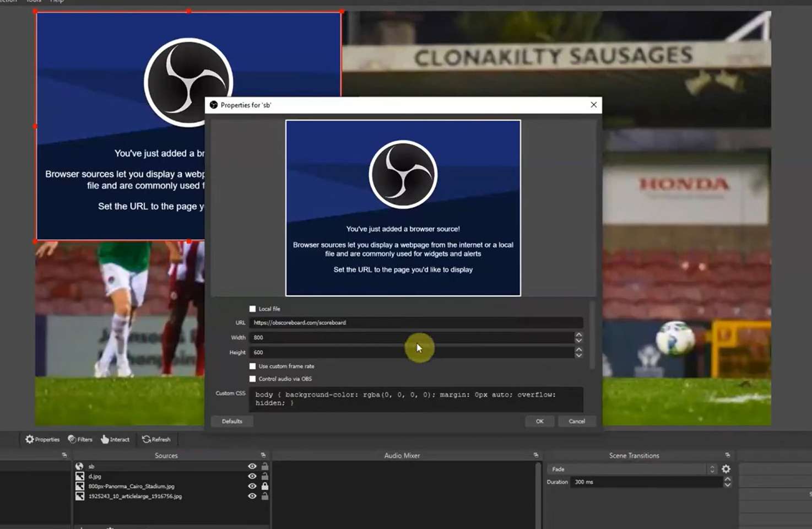
Task: Select the d.jpg source name
Action: pyautogui.click(x=95, y=476)
